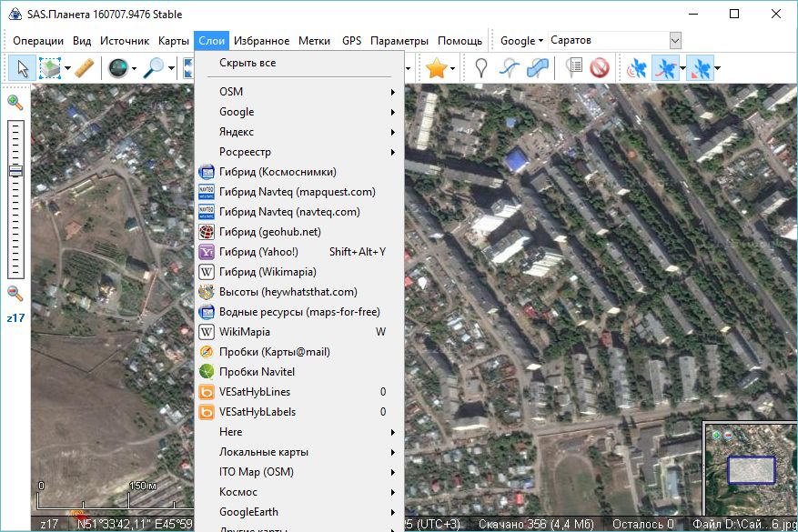Open the favorites star dropdown arrow
The height and width of the screenshot is (532, 798).
pos(452,68)
